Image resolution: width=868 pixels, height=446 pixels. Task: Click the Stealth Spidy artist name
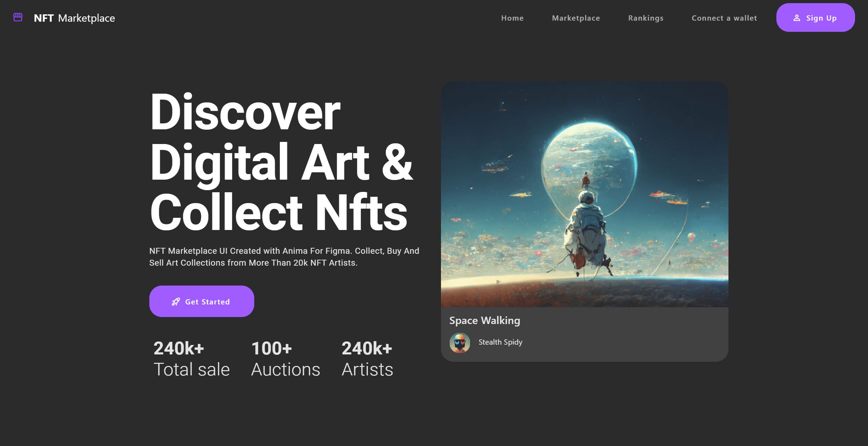coord(500,342)
